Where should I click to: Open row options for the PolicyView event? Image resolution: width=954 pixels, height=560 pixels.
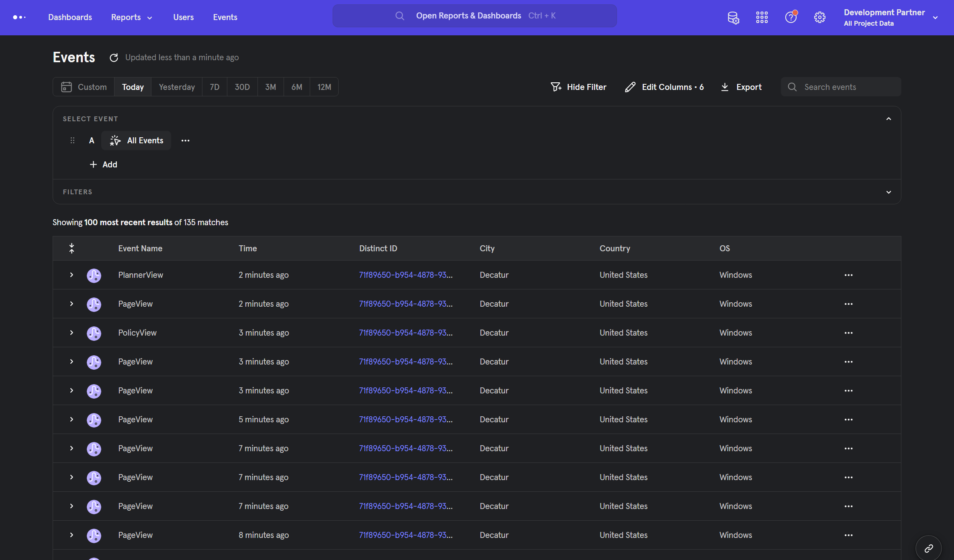point(848,333)
